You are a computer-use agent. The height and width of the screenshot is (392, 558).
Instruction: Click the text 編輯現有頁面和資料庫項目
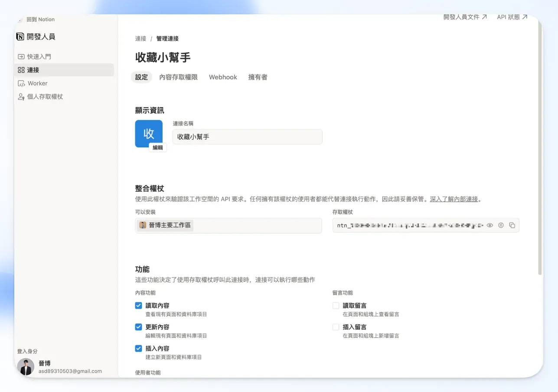(176, 336)
